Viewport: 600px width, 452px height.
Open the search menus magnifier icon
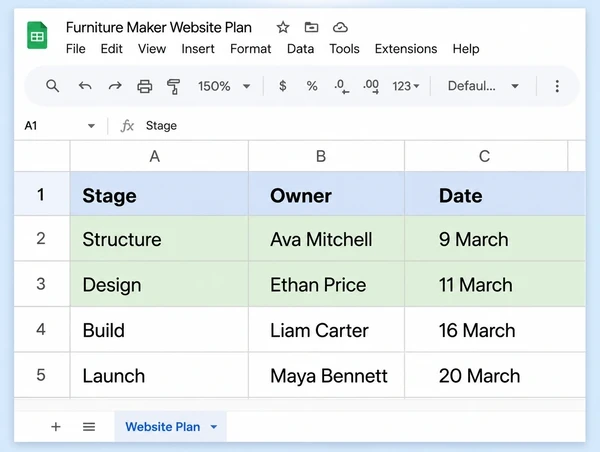[x=52, y=86]
